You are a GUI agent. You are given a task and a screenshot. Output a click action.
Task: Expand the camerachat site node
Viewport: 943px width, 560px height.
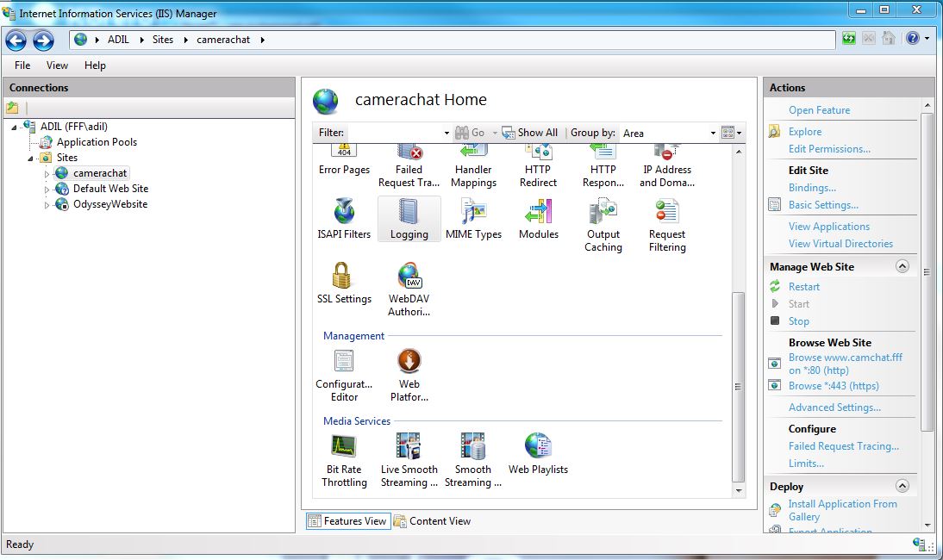pos(47,174)
